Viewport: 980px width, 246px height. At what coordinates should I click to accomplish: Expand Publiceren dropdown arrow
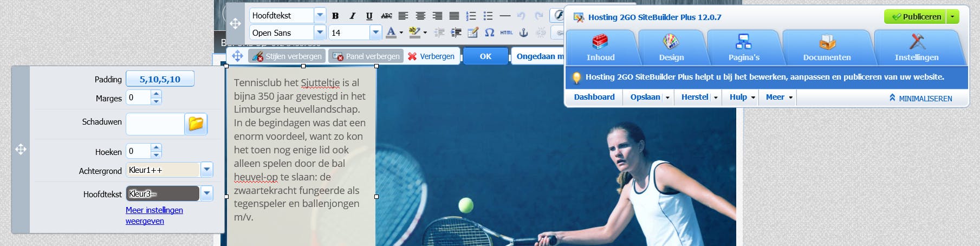pos(953,17)
